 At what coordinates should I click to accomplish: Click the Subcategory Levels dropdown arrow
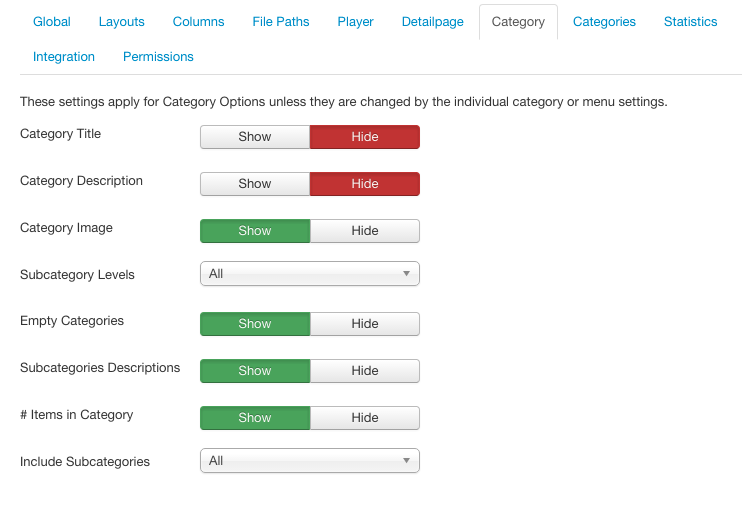pos(406,274)
